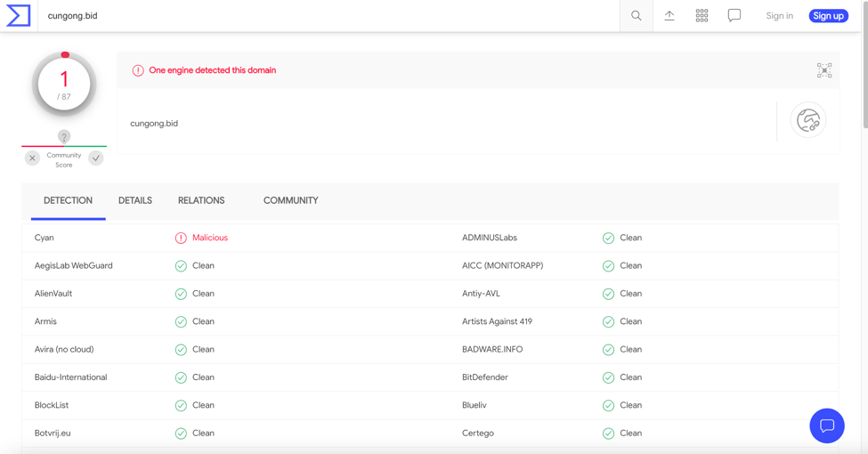Click the clean check icon for Blueliv

pyautogui.click(x=608, y=405)
